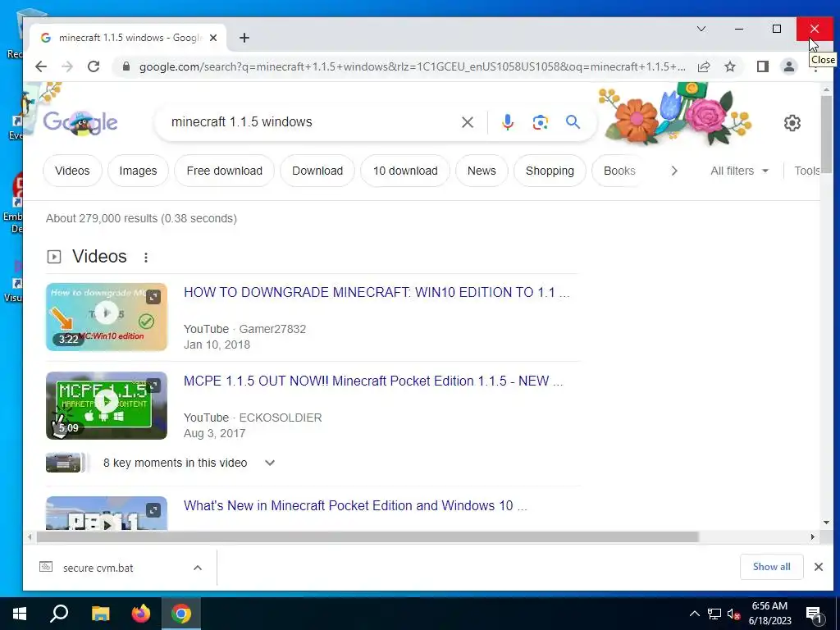Click into the Google search box
840x630 pixels.
click(x=311, y=122)
